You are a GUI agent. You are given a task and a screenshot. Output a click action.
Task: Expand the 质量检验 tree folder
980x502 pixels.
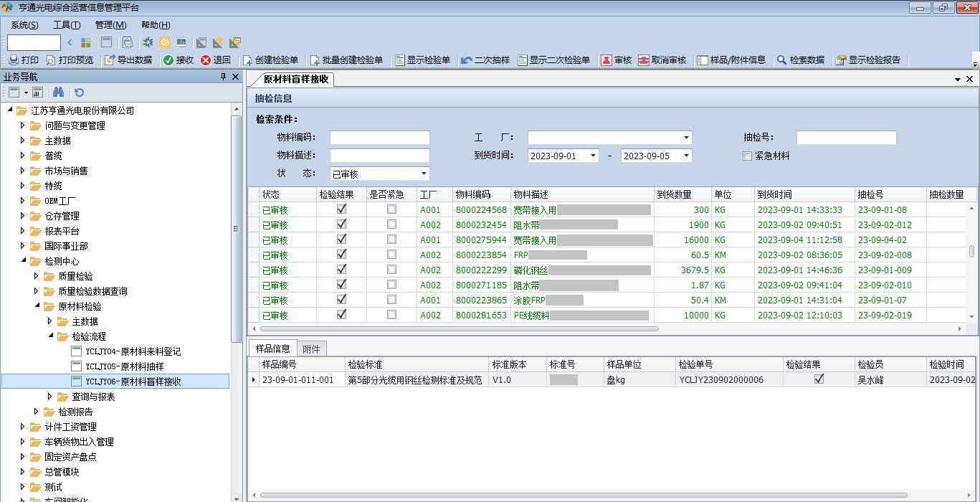[37, 276]
